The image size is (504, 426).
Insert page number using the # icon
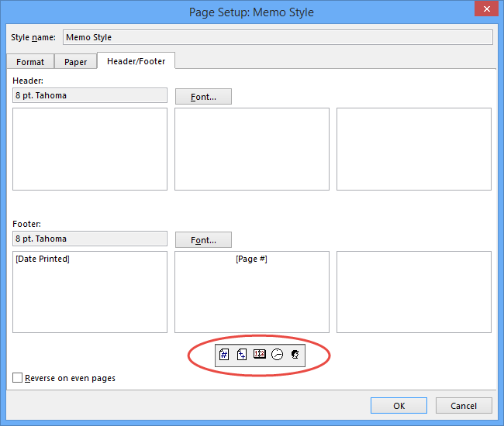pos(224,355)
